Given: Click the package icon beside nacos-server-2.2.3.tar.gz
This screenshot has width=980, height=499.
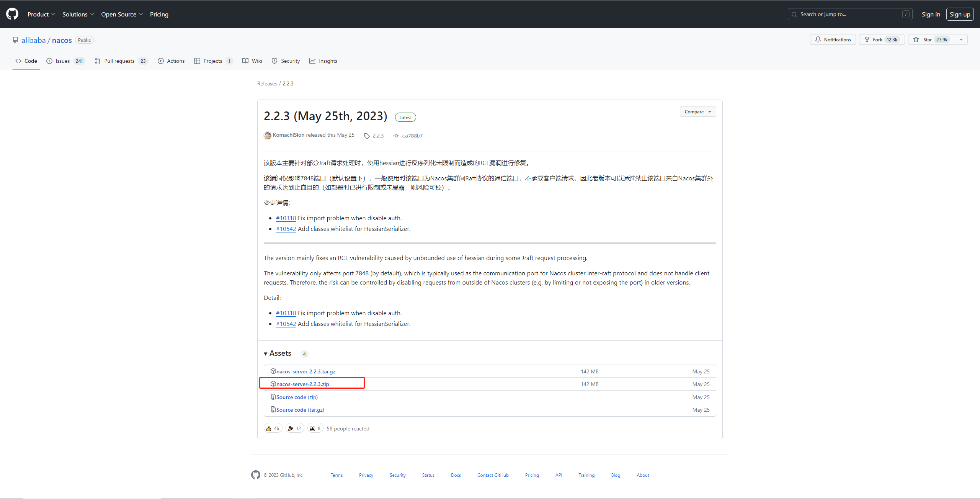Looking at the screenshot, I should [x=273, y=371].
